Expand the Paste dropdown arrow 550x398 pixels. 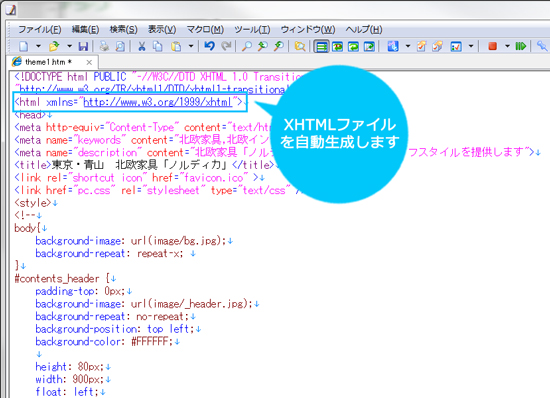(191, 46)
